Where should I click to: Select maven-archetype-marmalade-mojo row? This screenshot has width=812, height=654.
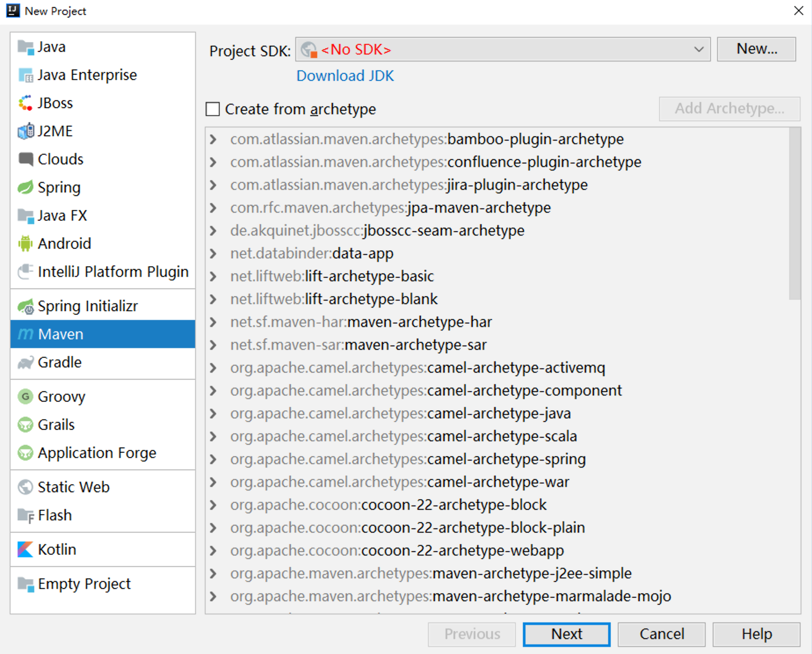[x=498, y=596]
